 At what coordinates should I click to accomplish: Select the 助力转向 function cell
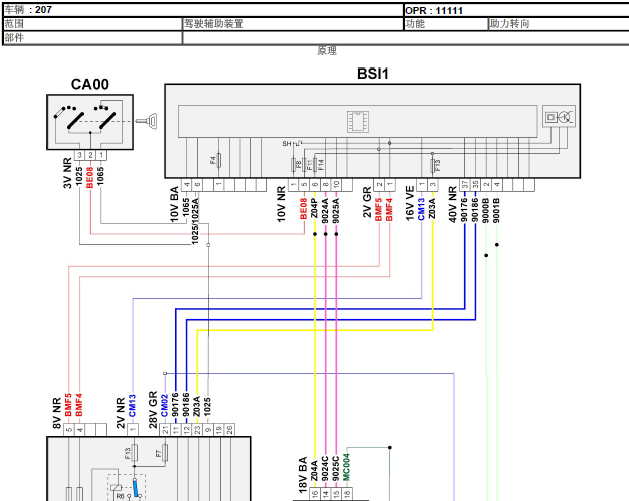click(x=558, y=24)
